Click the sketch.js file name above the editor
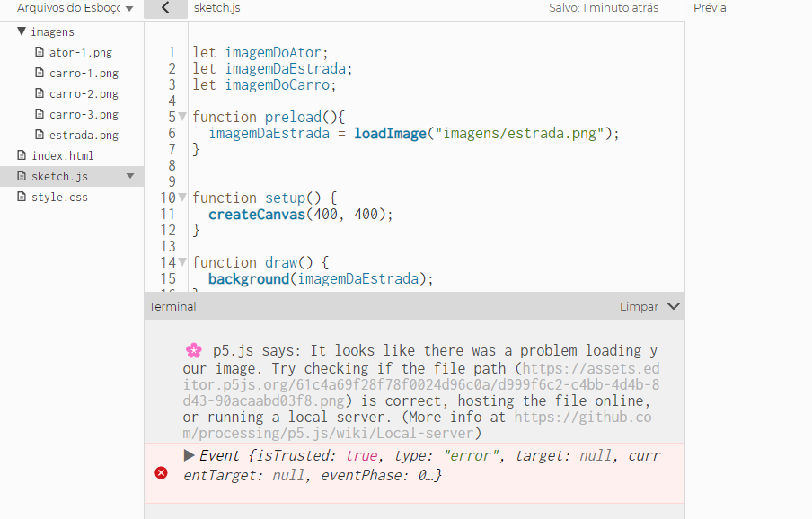The width and height of the screenshot is (812, 519). pos(217,8)
